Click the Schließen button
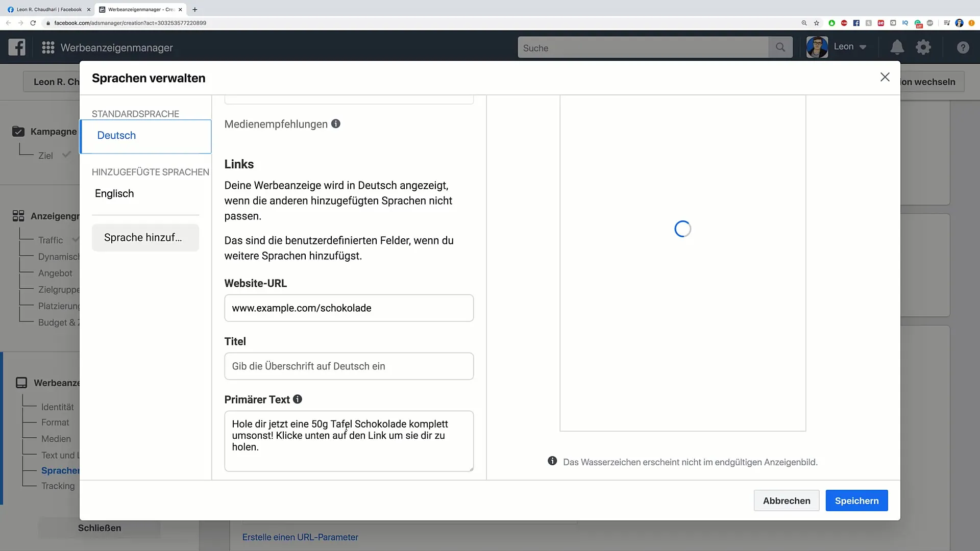This screenshot has height=551, width=980. click(100, 528)
